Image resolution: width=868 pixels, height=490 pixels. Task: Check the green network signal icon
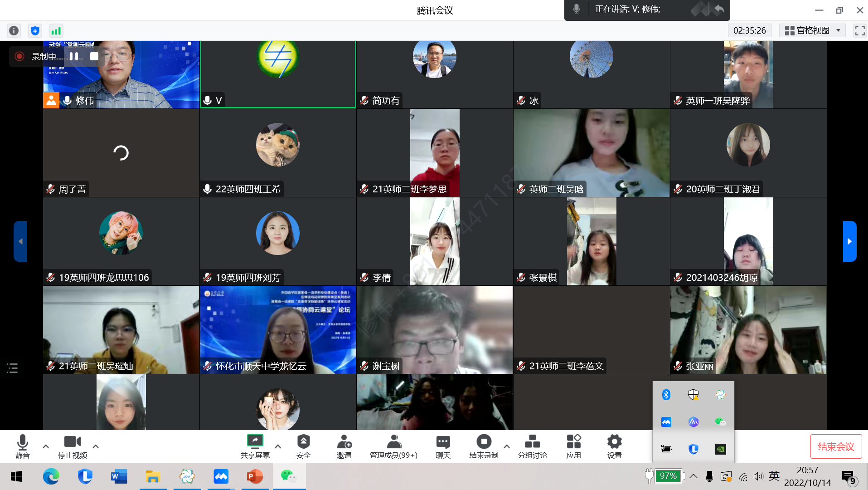[x=56, y=30]
